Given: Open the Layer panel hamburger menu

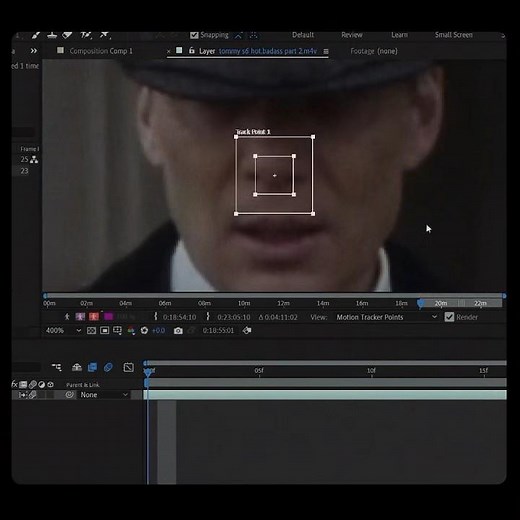Looking at the screenshot, I should pyautogui.click(x=326, y=51).
